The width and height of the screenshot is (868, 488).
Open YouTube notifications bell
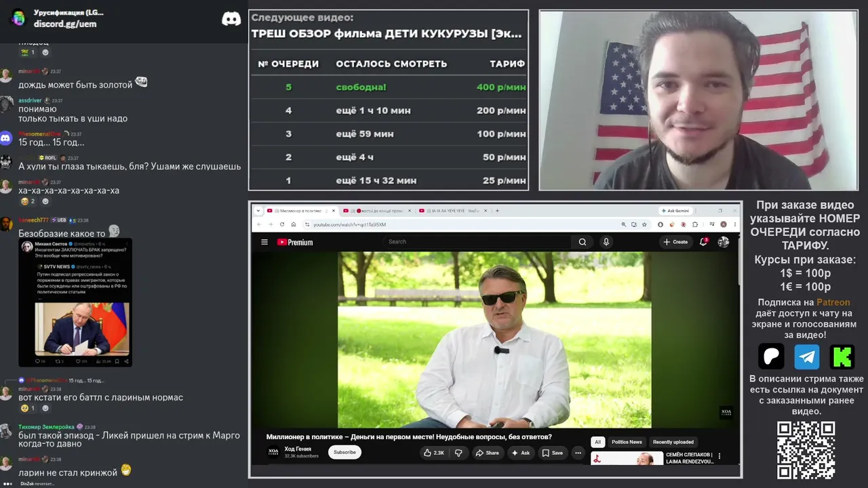704,242
